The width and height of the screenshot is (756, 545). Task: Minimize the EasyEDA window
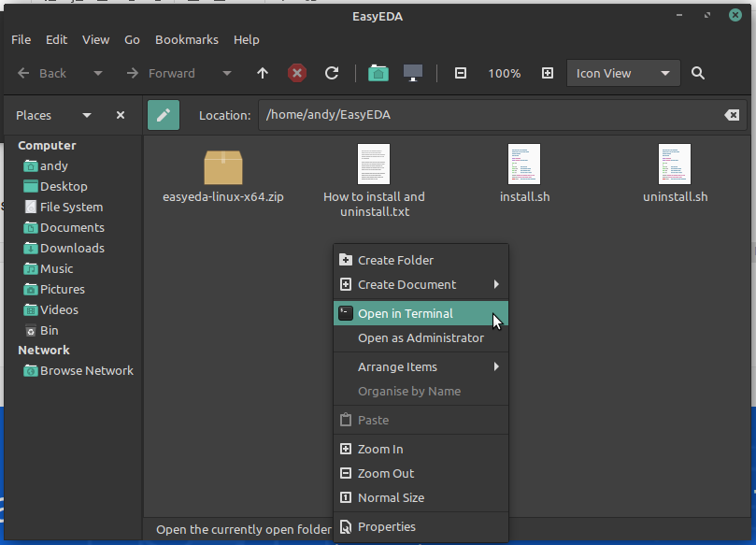tap(679, 16)
